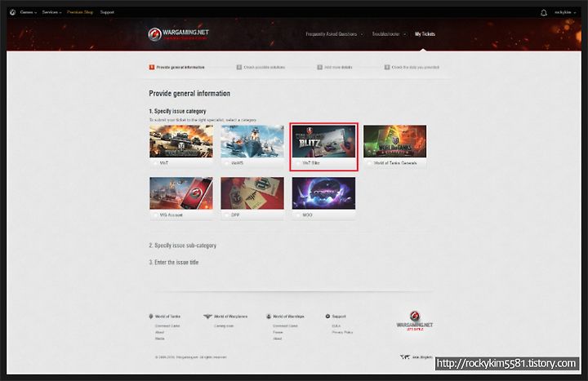Expand the Games dropdown menu

point(29,12)
